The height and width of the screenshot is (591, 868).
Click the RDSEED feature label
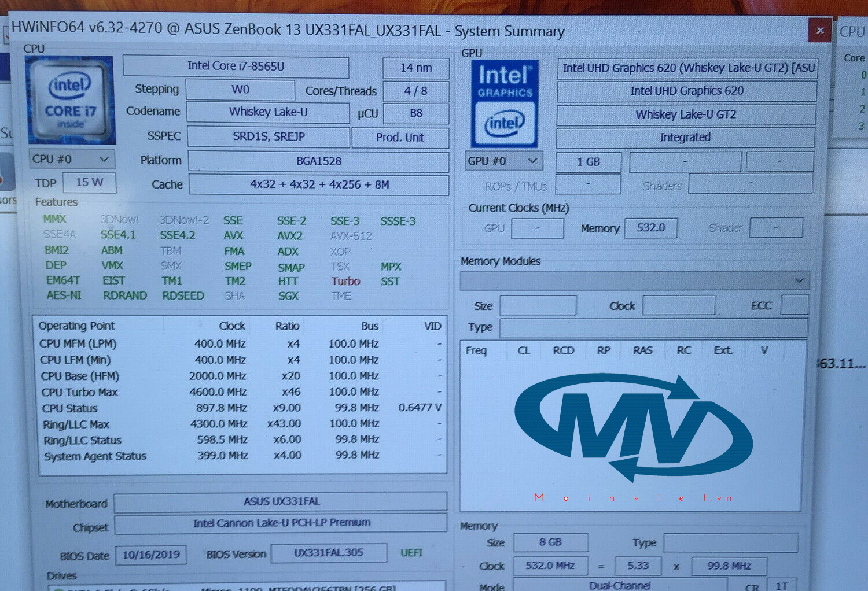coord(183,295)
